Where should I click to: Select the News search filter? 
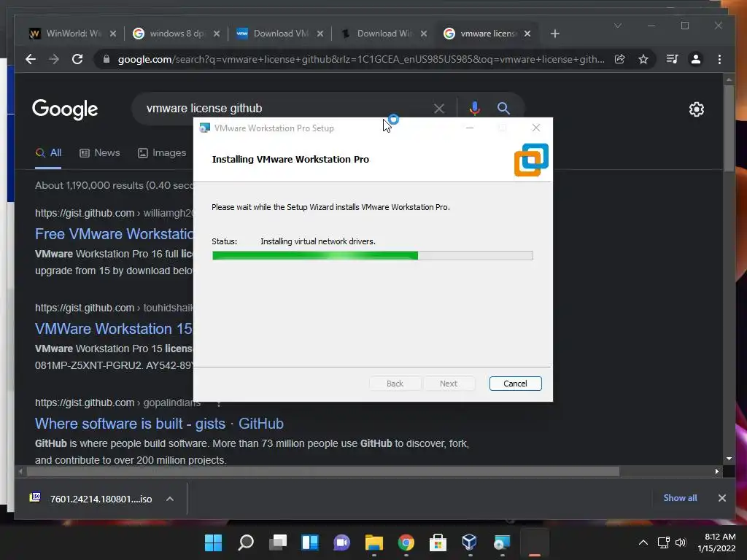pyautogui.click(x=99, y=153)
